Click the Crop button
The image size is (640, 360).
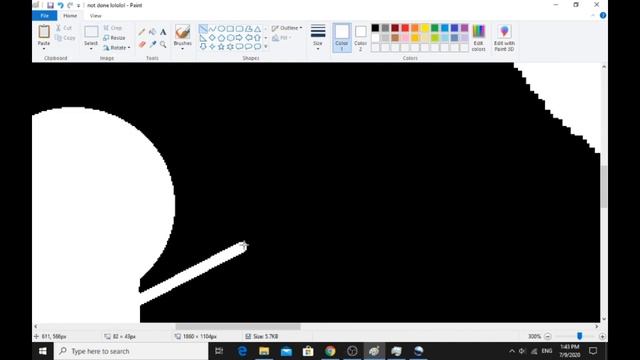pos(113,28)
